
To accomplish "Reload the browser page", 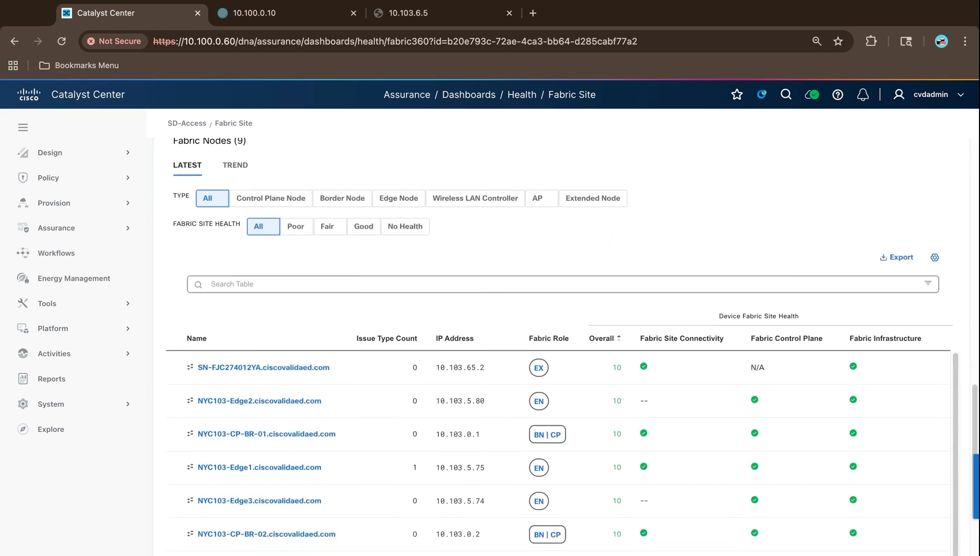I will pos(62,41).
